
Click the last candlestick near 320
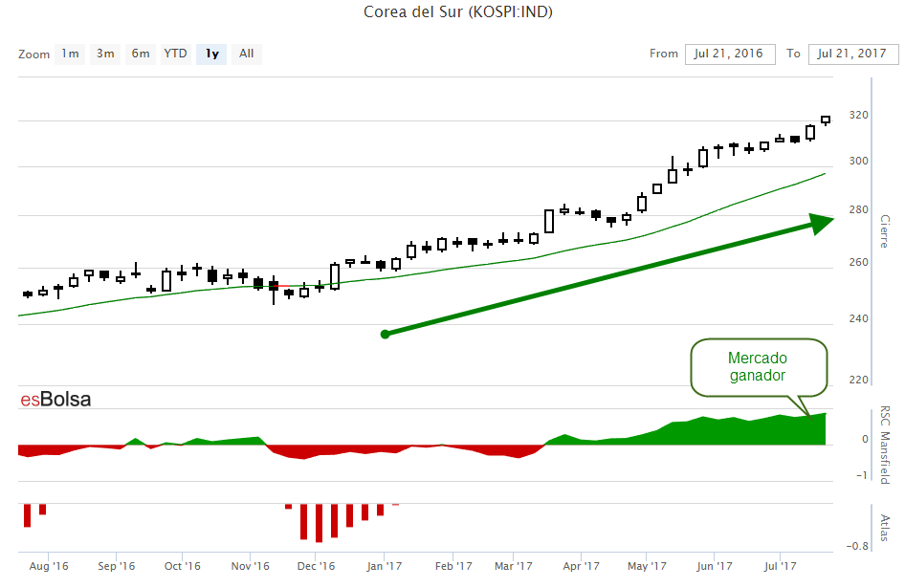(826, 120)
